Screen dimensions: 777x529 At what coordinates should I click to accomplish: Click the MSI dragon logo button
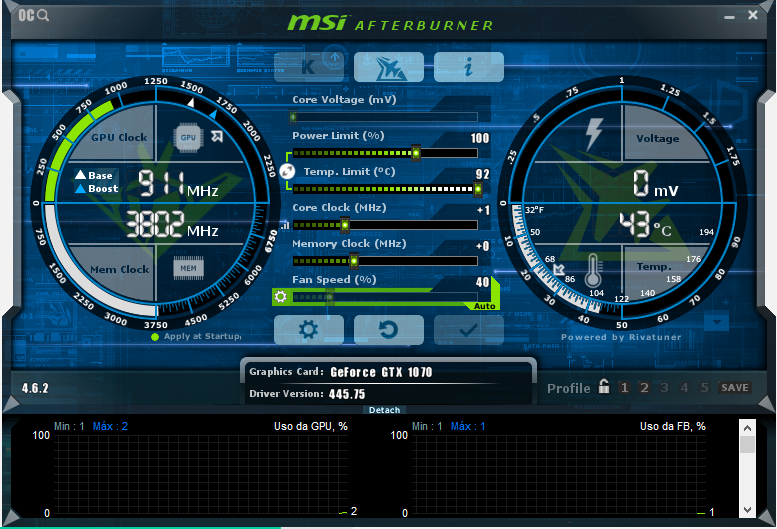pyautogui.click(x=389, y=67)
